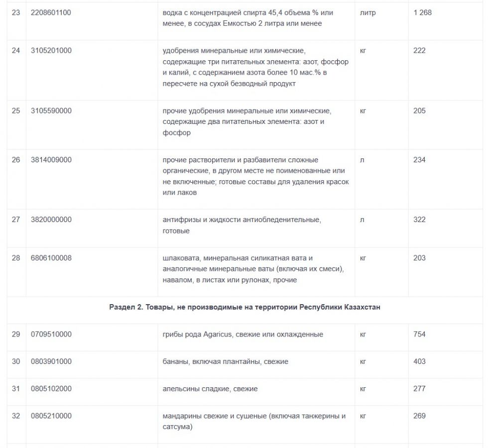Click the mineral wool description in row 28
Image resolution: width=488 pixels, height=448 pixels.
[254, 269]
